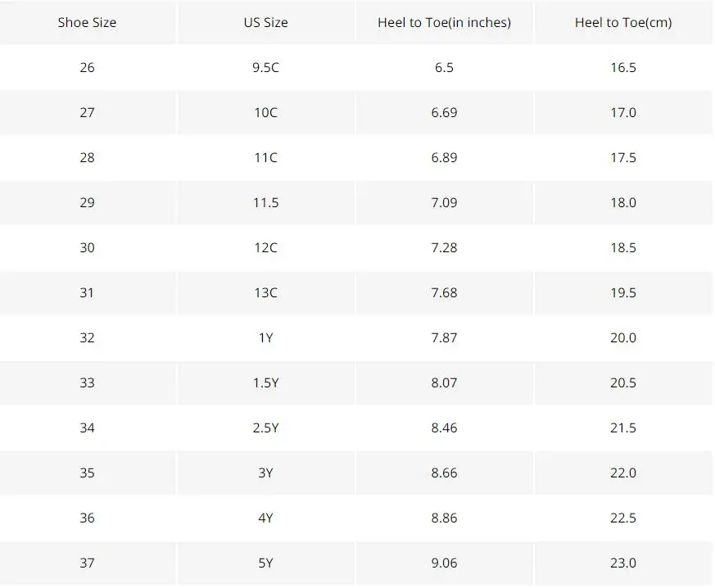Click the 7.68 inches value
This screenshot has width=715, height=588.
[x=444, y=292]
